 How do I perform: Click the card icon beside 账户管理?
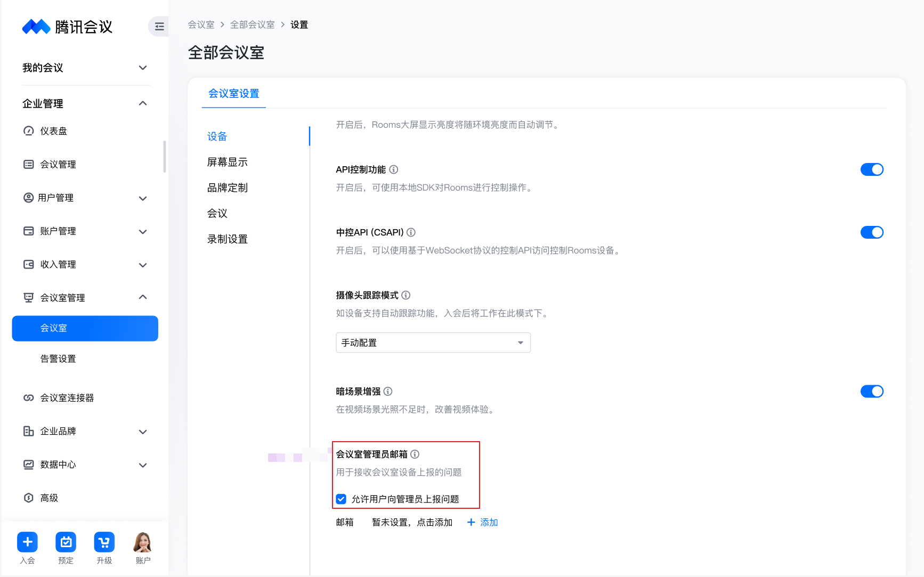coord(29,231)
